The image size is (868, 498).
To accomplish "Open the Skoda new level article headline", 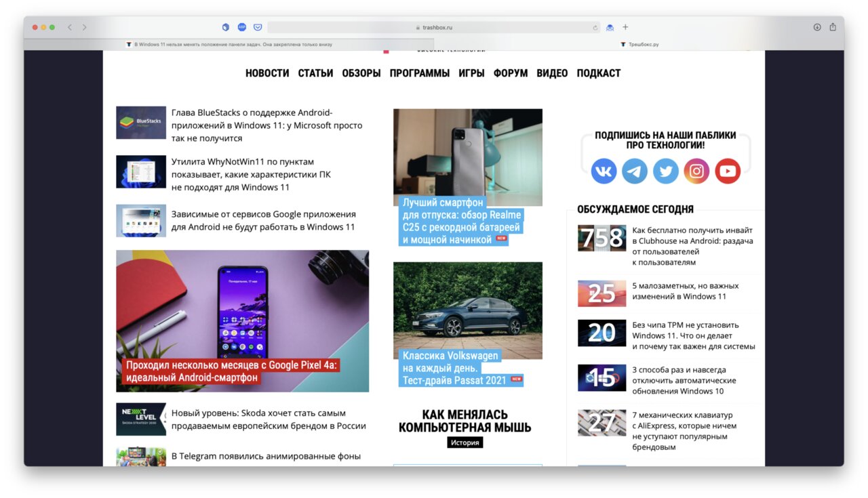I will point(269,419).
